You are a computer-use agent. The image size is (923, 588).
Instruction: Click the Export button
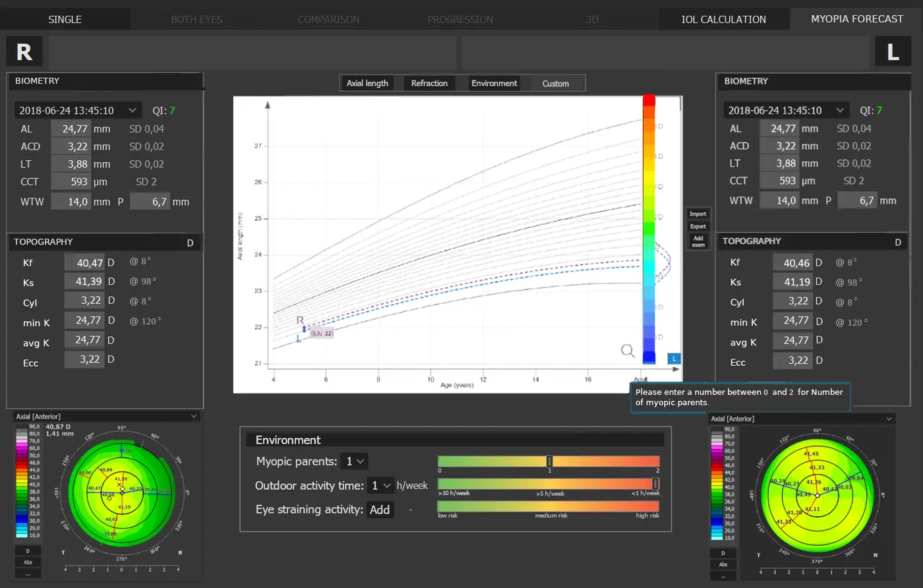pos(698,226)
